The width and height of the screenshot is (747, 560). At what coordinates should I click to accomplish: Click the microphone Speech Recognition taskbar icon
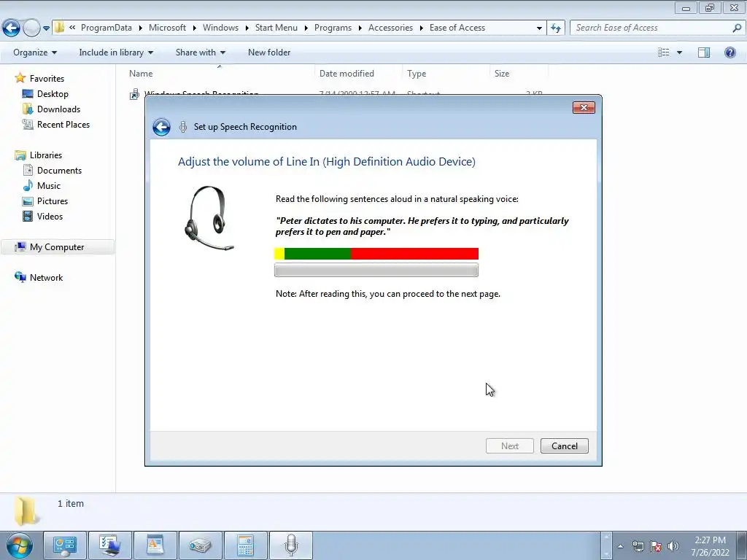click(291, 545)
